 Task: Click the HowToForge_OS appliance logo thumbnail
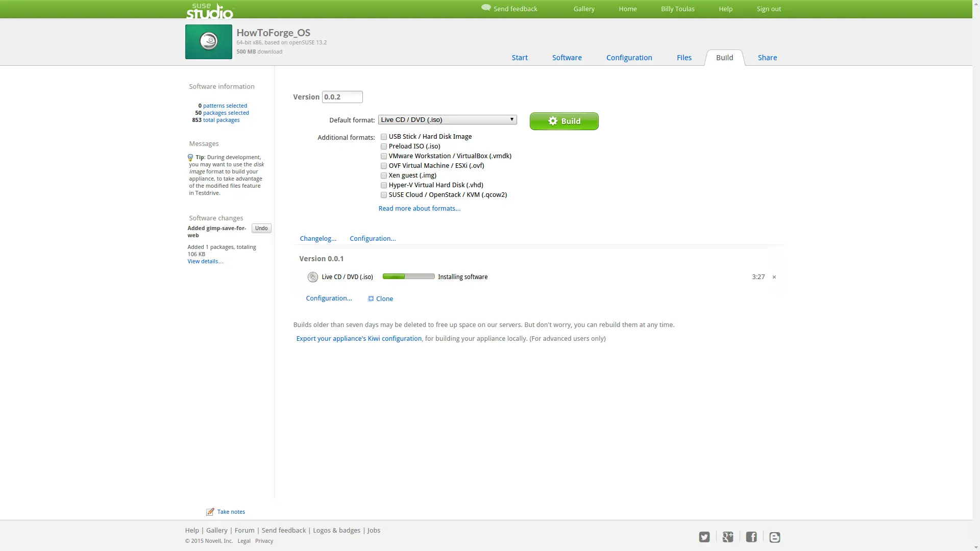point(208,42)
